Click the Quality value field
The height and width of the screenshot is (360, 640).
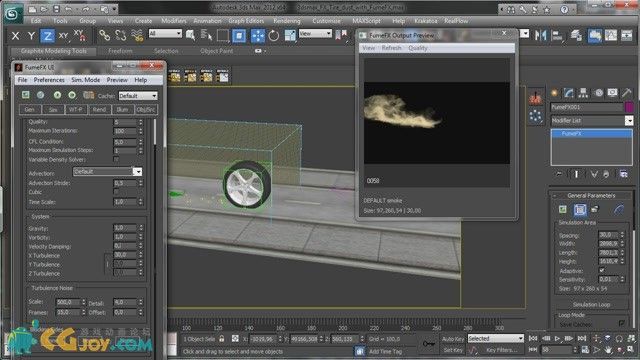[x=125, y=122]
